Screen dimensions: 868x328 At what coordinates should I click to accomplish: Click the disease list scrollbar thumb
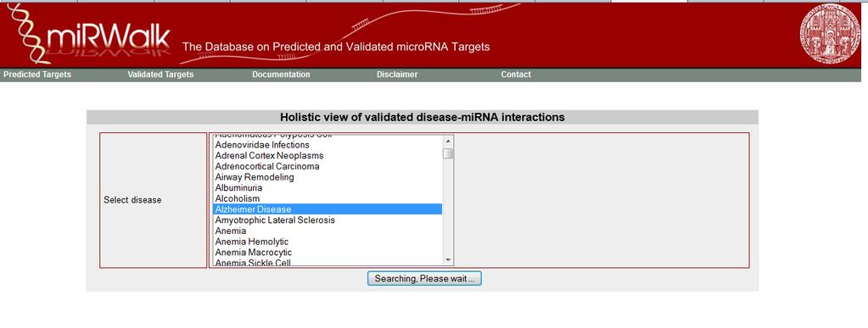pyautogui.click(x=448, y=153)
